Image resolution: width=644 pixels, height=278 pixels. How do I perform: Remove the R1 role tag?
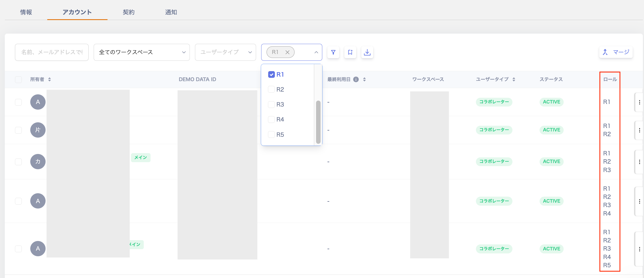[287, 52]
